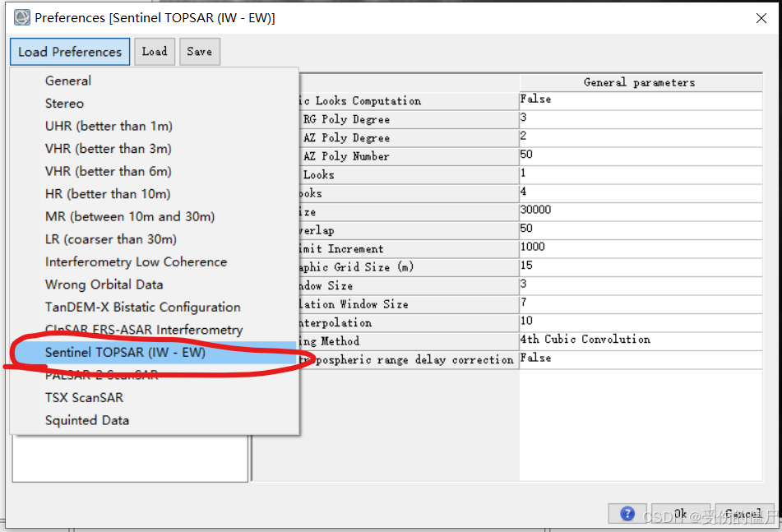Edit Limit Increment value 1000
782x532 pixels.
(x=641, y=247)
